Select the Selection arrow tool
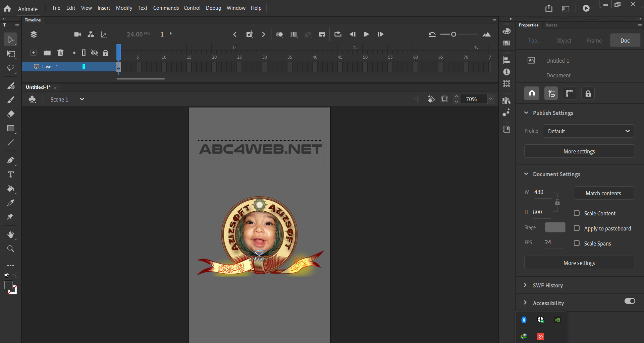Viewport: 644px width, 343px height. click(x=11, y=40)
